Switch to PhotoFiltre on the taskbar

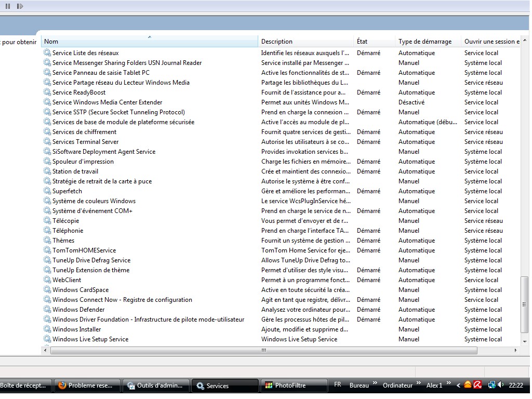point(294,385)
